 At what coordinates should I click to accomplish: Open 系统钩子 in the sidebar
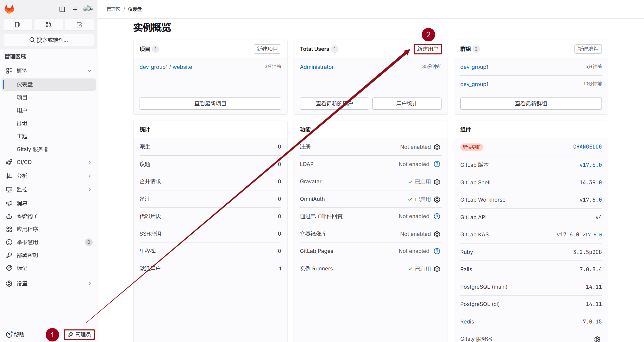tap(48, 216)
